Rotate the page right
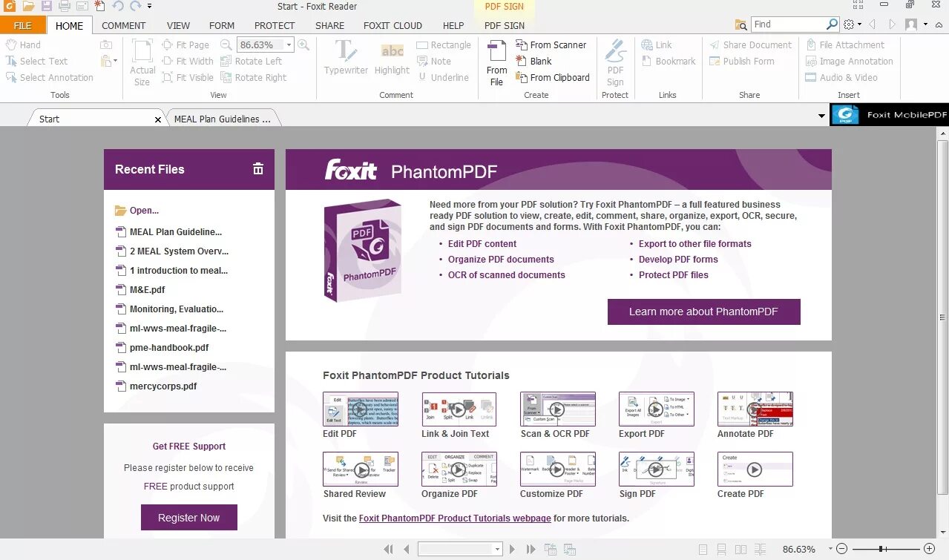The image size is (949, 560). point(254,77)
